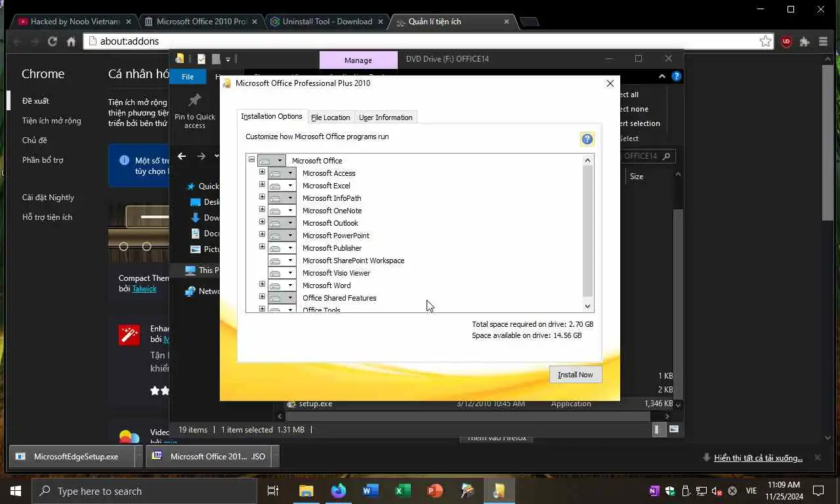Open Windows Security tray icon
Image resolution: width=840 pixels, height=504 pixels.
coord(670,491)
